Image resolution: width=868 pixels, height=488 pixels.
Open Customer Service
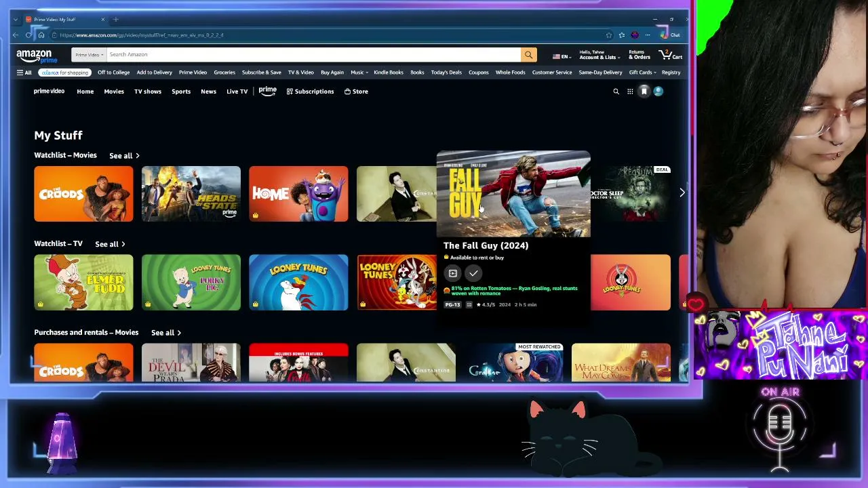point(552,73)
